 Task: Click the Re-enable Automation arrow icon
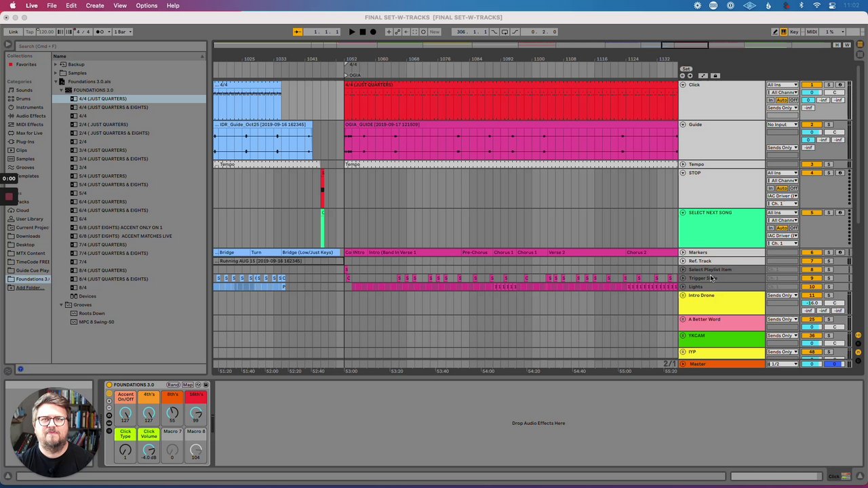[x=406, y=32]
